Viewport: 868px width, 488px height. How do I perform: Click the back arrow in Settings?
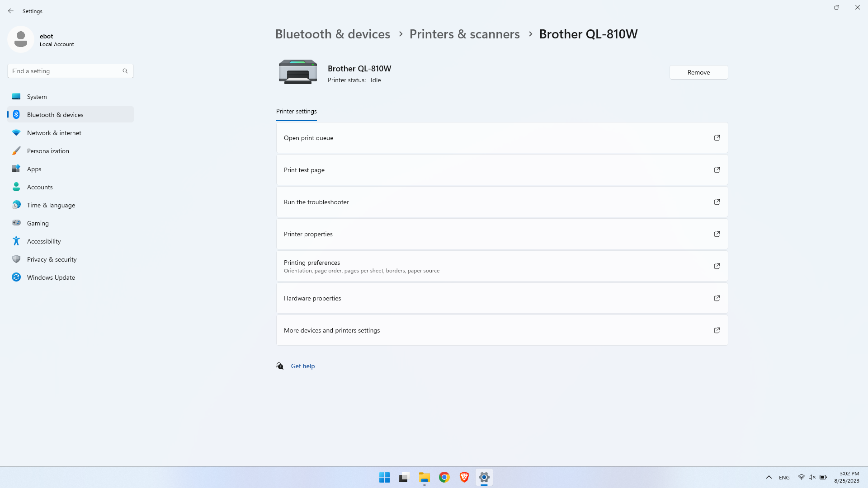pyautogui.click(x=11, y=11)
